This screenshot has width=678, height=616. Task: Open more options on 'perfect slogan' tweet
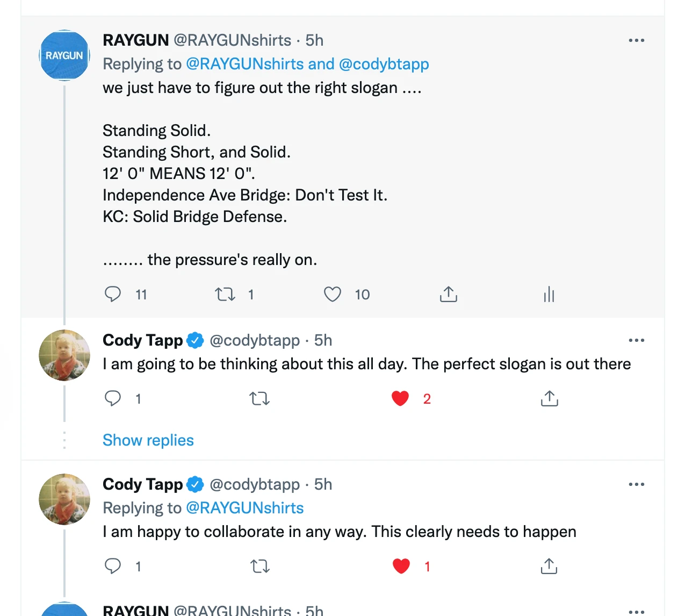[636, 340]
